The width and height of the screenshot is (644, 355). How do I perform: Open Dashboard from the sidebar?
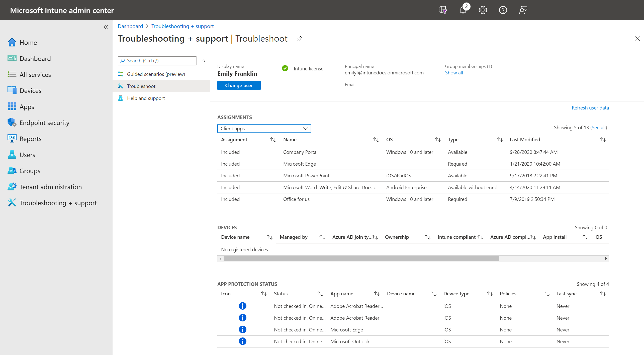click(x=35, y=59)
